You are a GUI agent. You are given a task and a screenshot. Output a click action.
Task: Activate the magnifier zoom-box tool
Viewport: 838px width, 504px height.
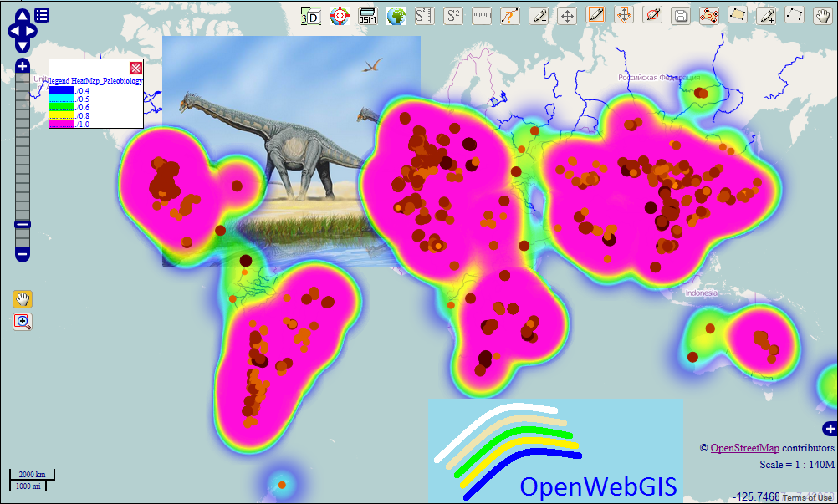coord(23,322)
